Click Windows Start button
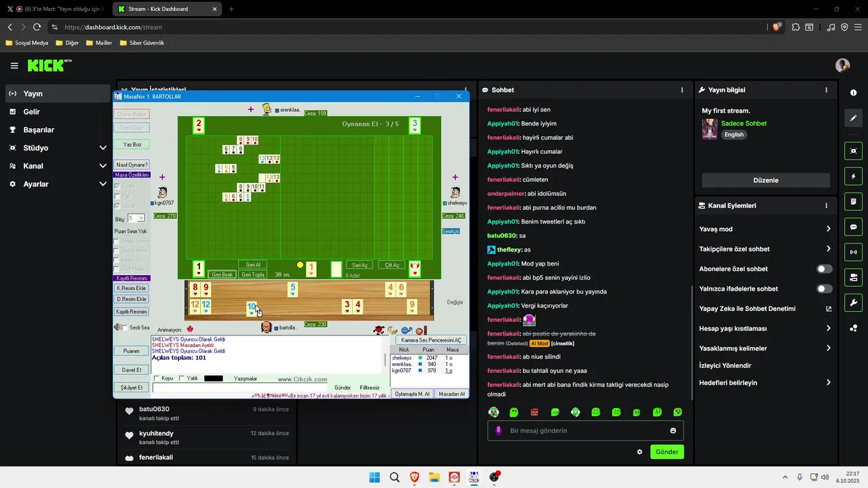This screenshot has width=868, height=488. (374, 477)
